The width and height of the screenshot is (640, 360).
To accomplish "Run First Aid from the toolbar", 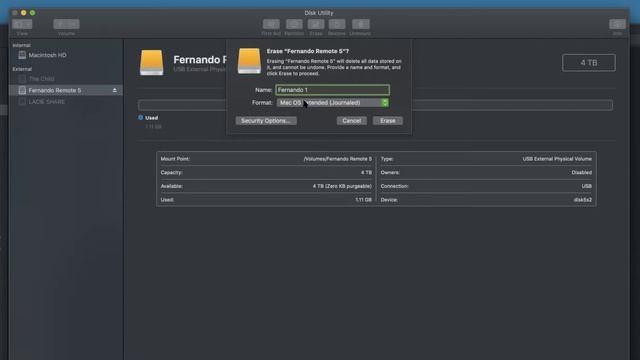I will (x=271, y=24).
